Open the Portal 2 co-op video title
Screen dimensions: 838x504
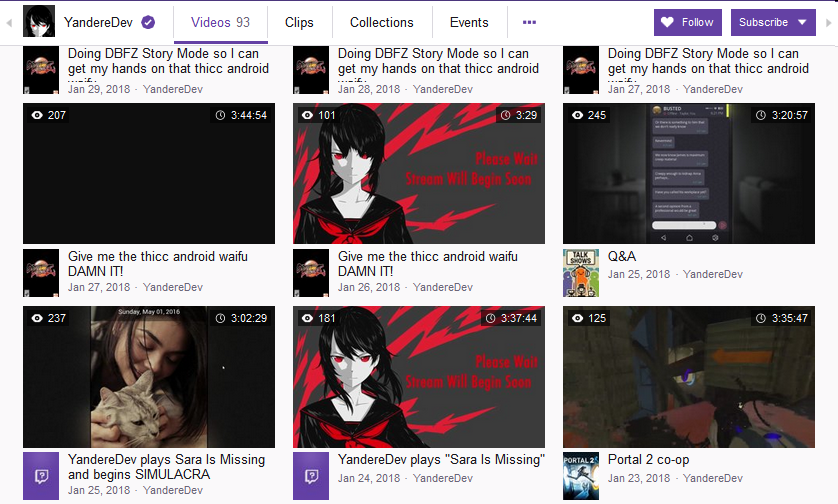(648, 460)
